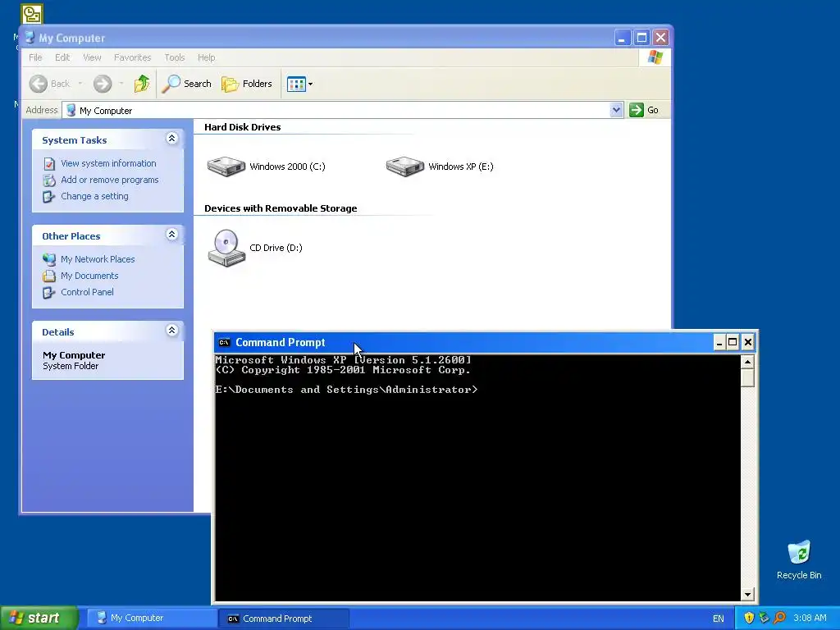
Task: Click the My Documents folder icon
Action: (x=48, y=276)
